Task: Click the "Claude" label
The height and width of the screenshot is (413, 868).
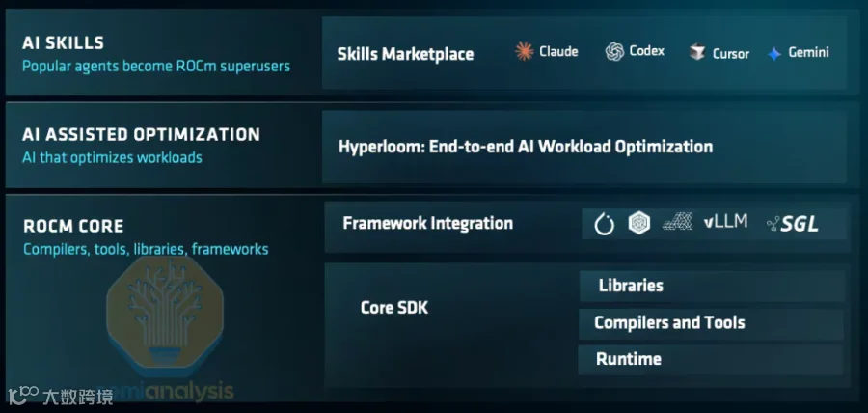Action: tap(558, 51)
